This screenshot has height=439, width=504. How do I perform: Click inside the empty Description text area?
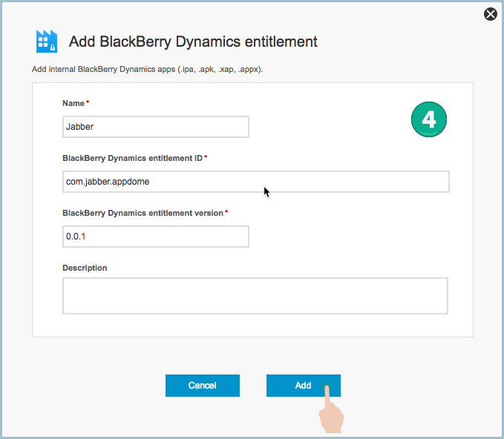[255, 296]
